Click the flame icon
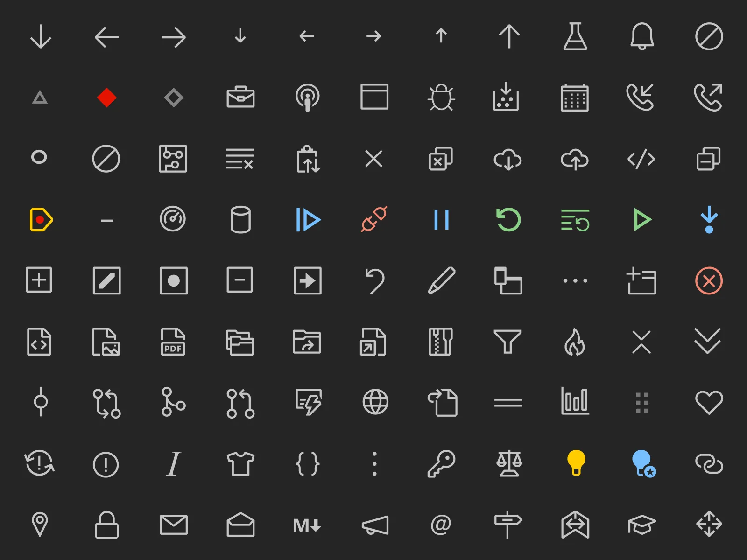This screenshot has width=747, height=560. click(575, 342)
